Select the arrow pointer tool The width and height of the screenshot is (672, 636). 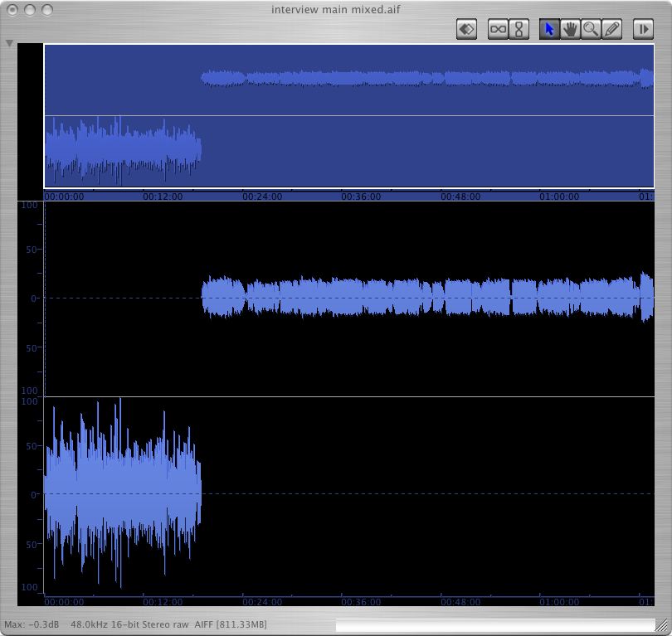[x=549, y=30]
